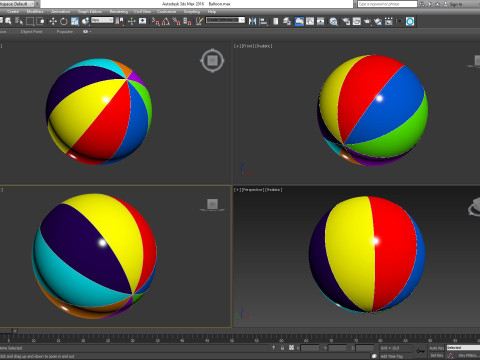
Task: Open the Graph Editors menu
Action: click(x=90, y=12)
